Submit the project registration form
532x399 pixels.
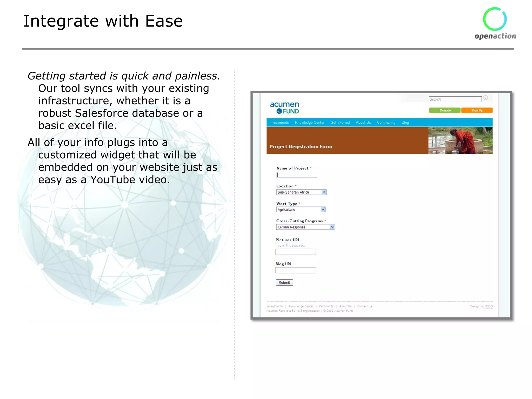(x=284, y=283)
